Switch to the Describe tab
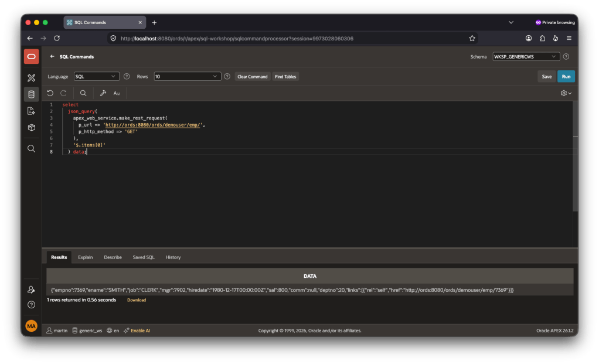The image size is (599, 364). (113, 257)
